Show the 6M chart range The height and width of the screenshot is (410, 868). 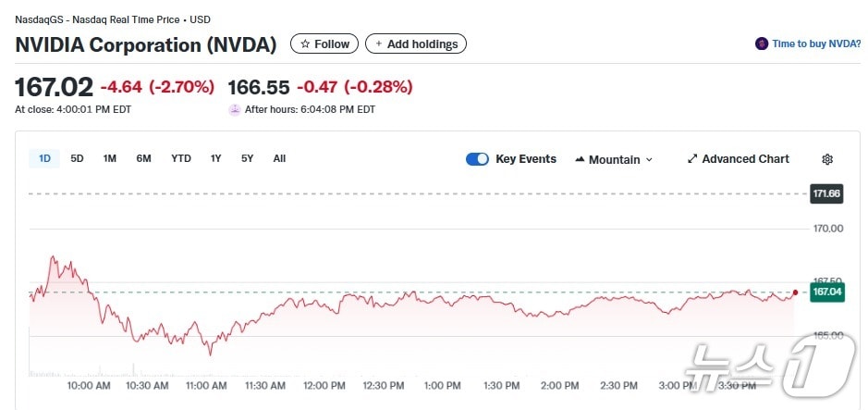[x=143, y=158]
